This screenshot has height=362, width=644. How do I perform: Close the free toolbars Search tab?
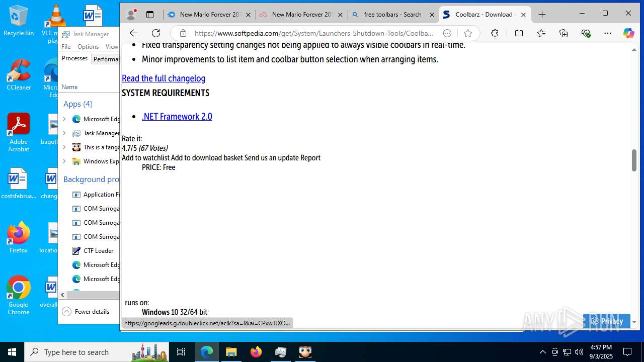432,15
